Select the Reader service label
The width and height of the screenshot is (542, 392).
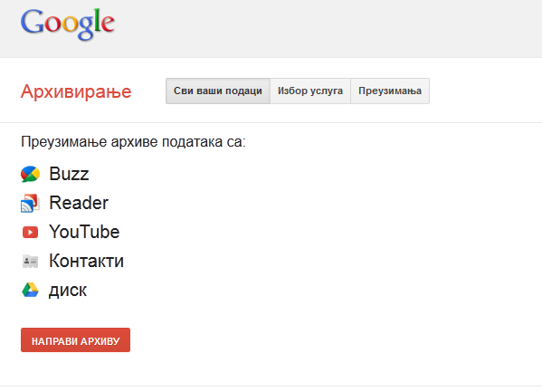79,203
